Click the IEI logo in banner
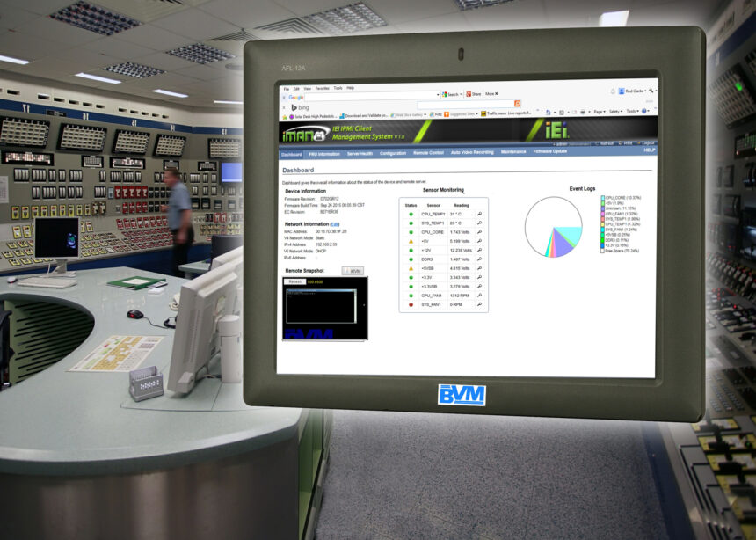This screenshot has height=540, width=756. [x=557, y=130]
